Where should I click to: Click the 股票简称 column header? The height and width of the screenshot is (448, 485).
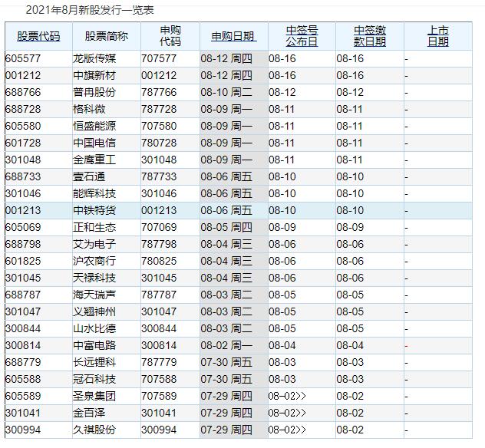pos(107,36)
